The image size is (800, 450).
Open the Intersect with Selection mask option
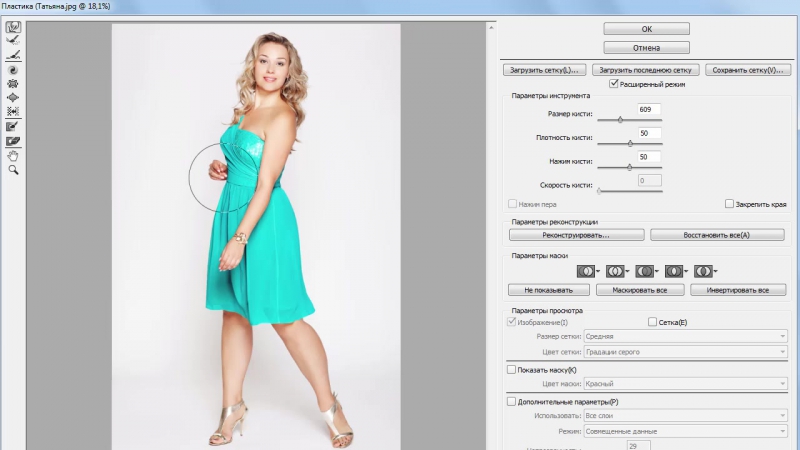pos(677,271)
